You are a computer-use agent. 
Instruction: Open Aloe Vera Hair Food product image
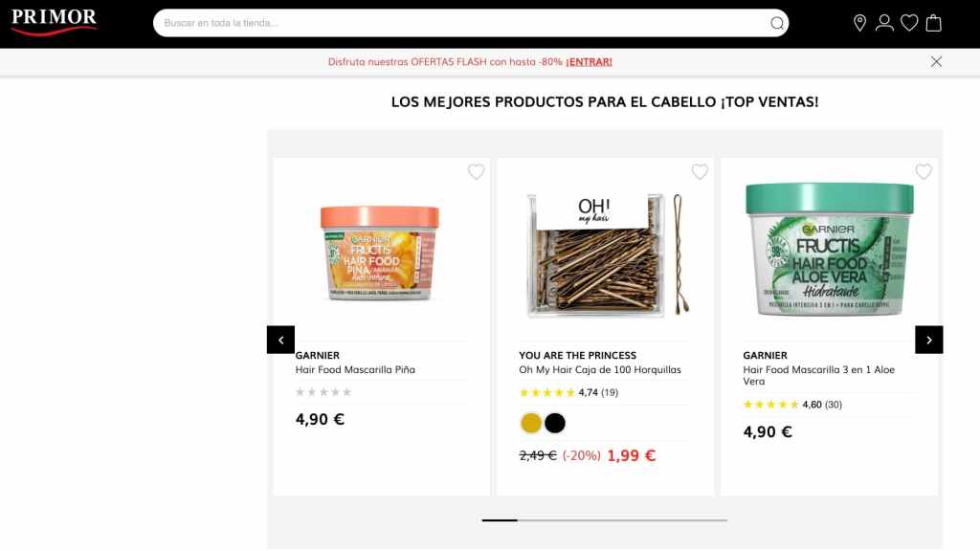pyautogui.click(x=830, y=250)
